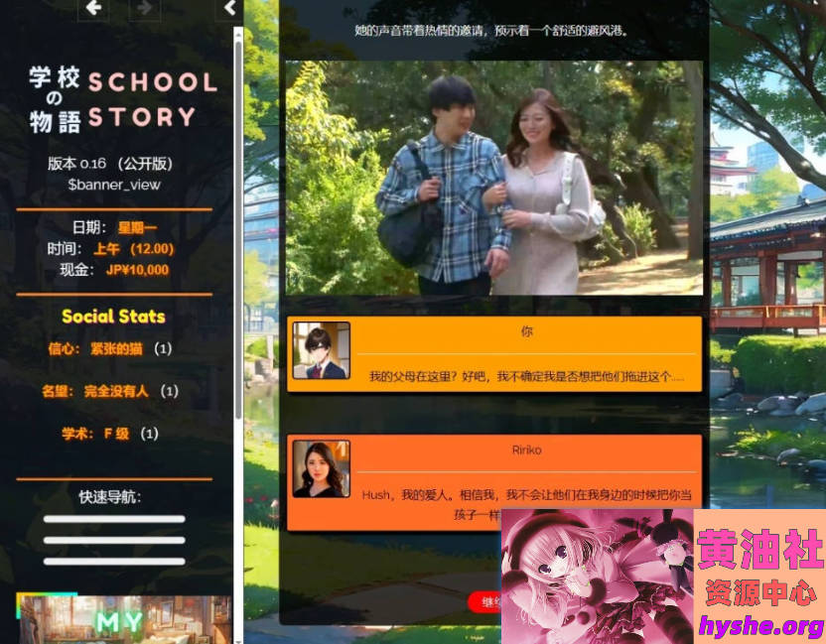
Task: Click the scroll-up arrow on the sidebar scrollbar
Action: (x=237, y=33)
